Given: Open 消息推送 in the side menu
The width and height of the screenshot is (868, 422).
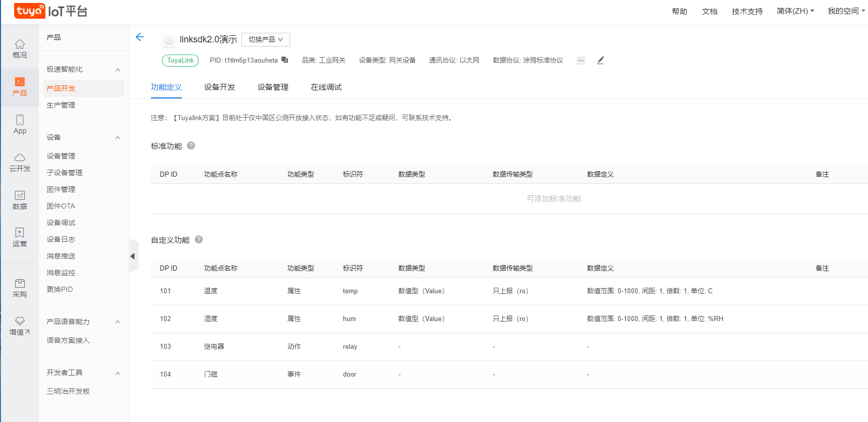Looking at the screenshot, I should coord(61,256).
